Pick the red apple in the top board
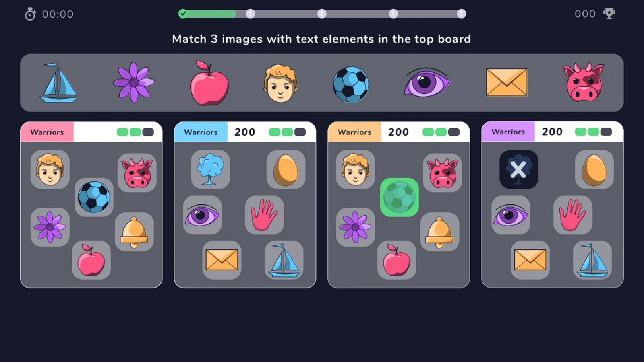The height and width of the screenshot is (362, 644). [209, 83]
